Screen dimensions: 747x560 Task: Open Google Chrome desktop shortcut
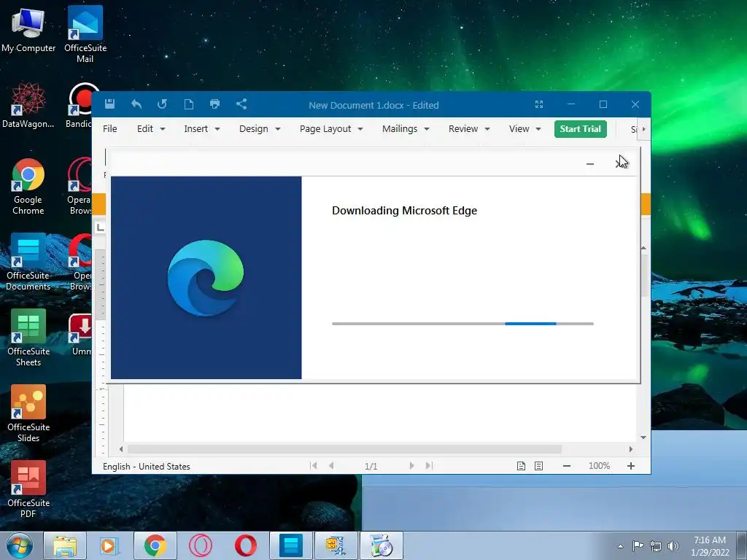[x=28, y=186]
